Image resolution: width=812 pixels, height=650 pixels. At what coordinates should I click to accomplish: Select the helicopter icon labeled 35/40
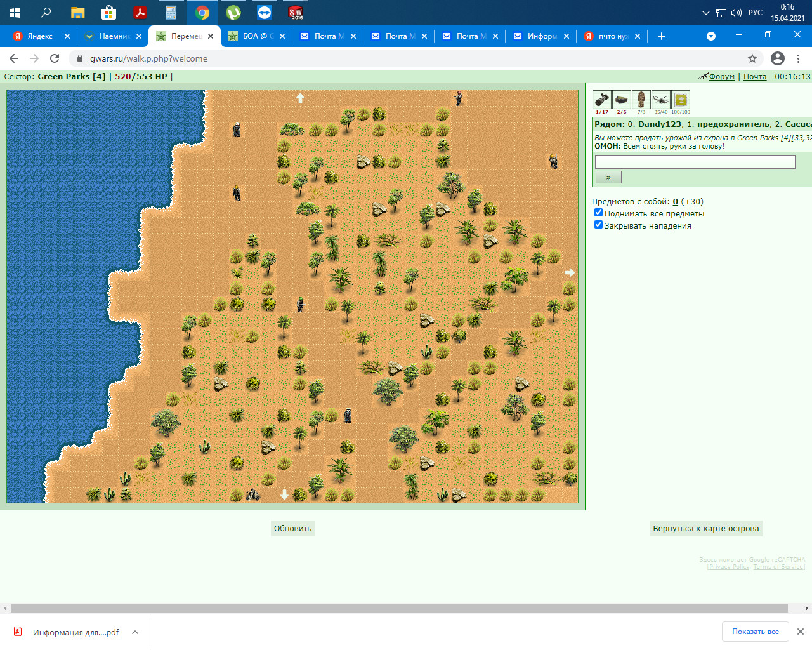(x=661, y=100)
